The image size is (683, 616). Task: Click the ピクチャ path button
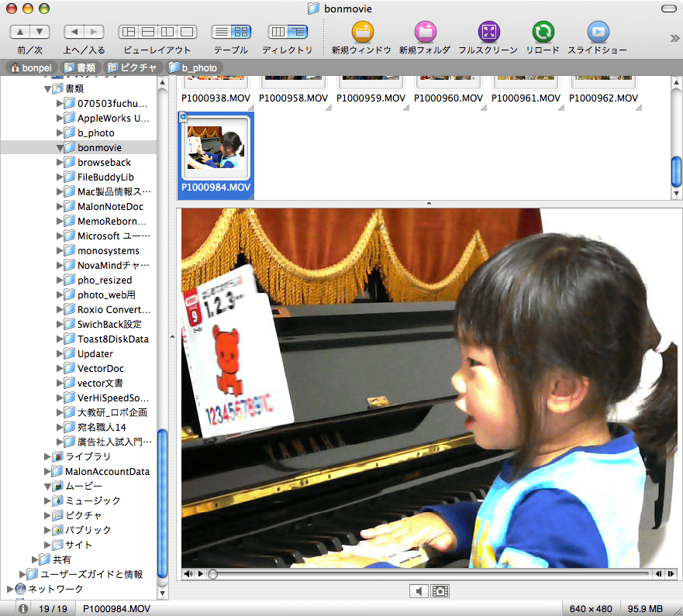pos(133,67)
